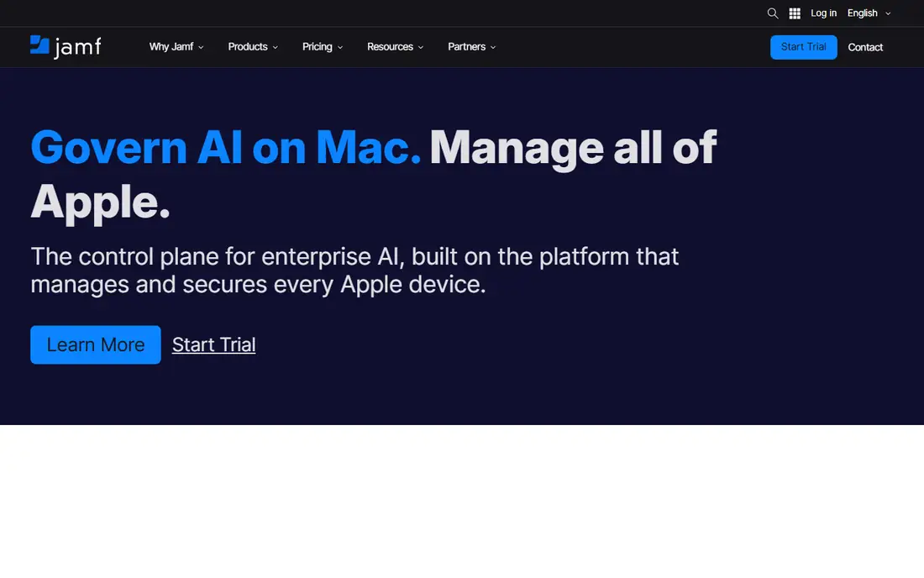
Task: Expand the Why Jamf menu
Action: click(176, 46)
